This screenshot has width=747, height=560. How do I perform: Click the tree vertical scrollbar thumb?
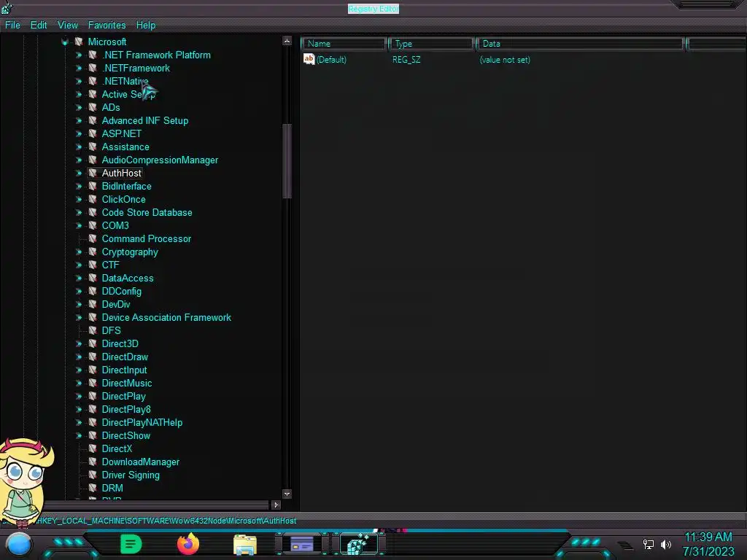(287, 161)
